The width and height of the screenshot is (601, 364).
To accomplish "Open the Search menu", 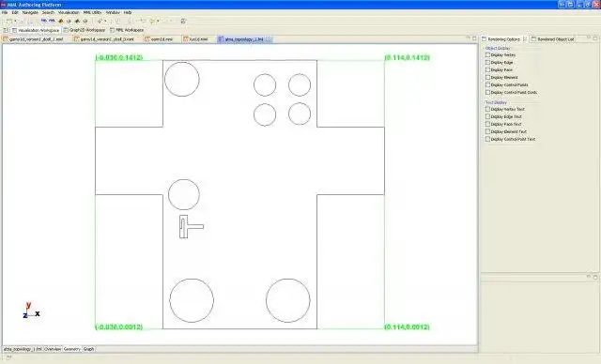I will (48, 12).
